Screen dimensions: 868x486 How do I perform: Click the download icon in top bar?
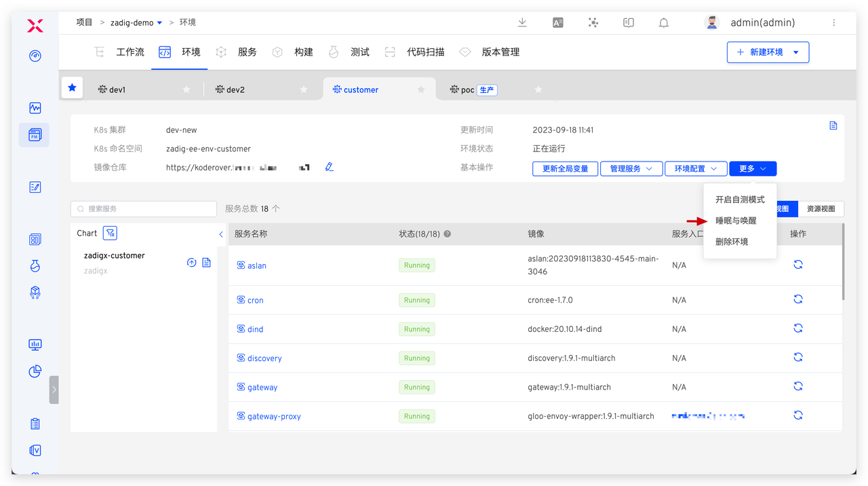[x=522, y=22]
